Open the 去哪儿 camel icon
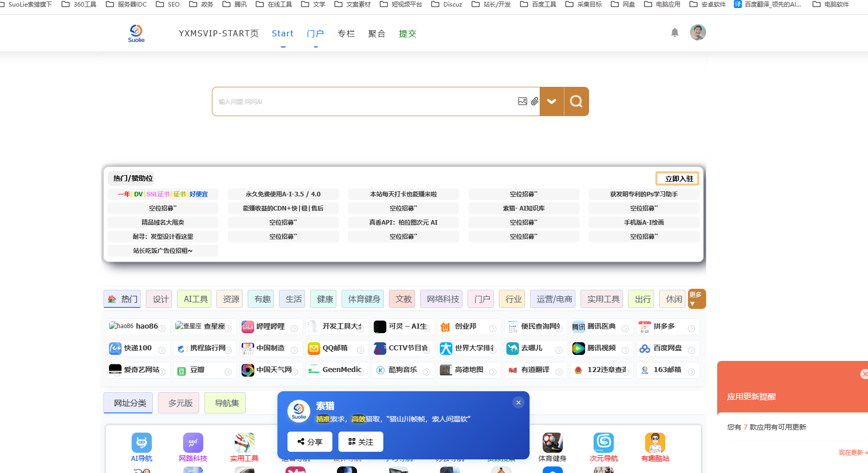Screen dimensions: 868x473 (x=512, y=348)
